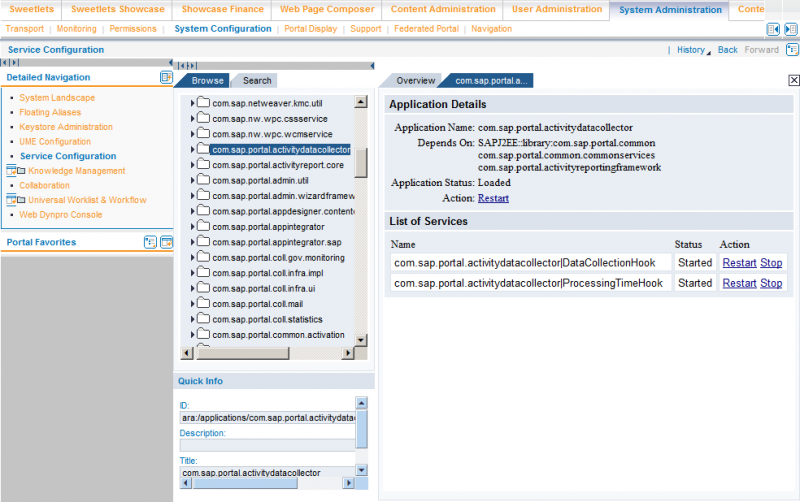Open History dropdown

[x=693, y=49]
